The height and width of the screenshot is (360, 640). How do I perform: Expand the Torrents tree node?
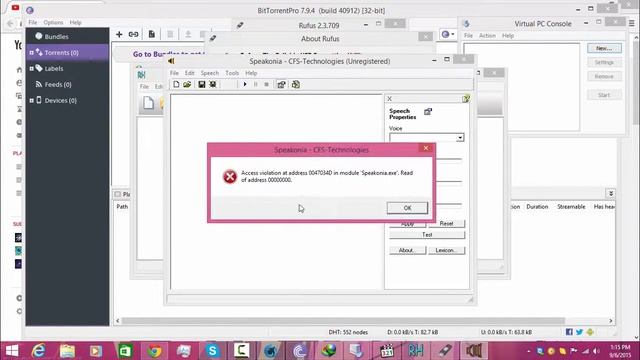coord(31,53)
